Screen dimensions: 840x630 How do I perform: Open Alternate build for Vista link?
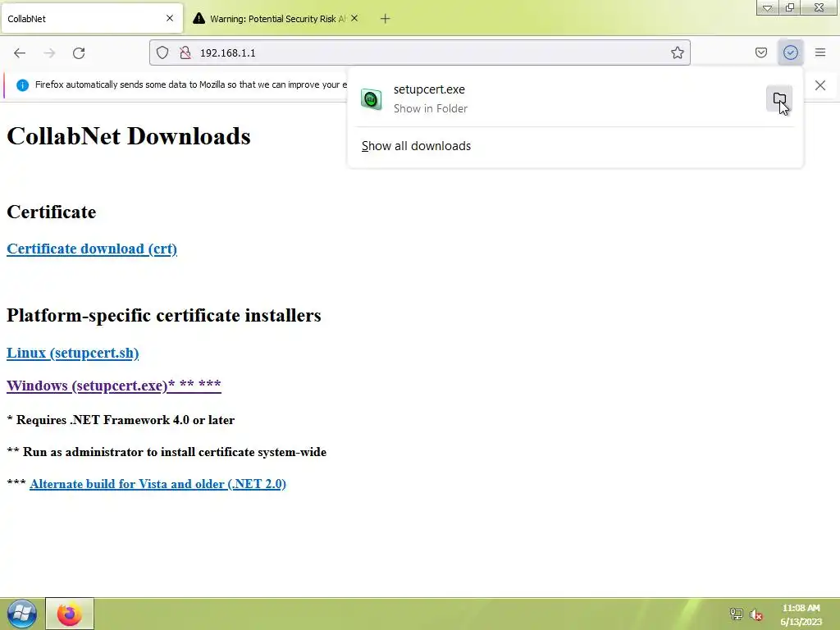(157, 484)
